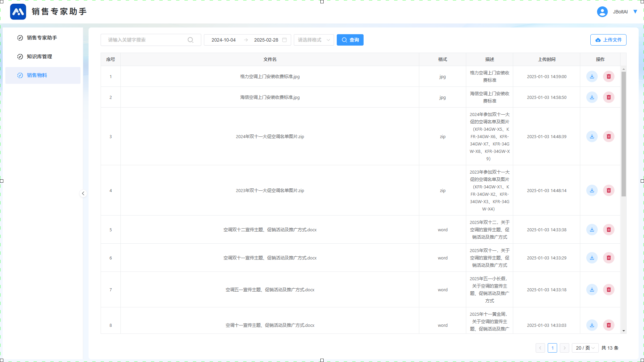This screenshot has width=644, height=362.
Task: Open 销售专家助手 in the sidebar
Action: point(43,38)
